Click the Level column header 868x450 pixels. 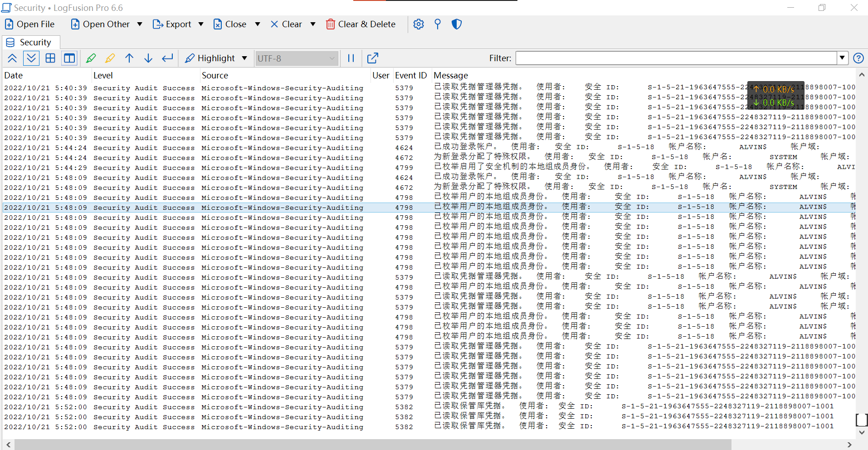pyautogui.click(x=146, y=75)
